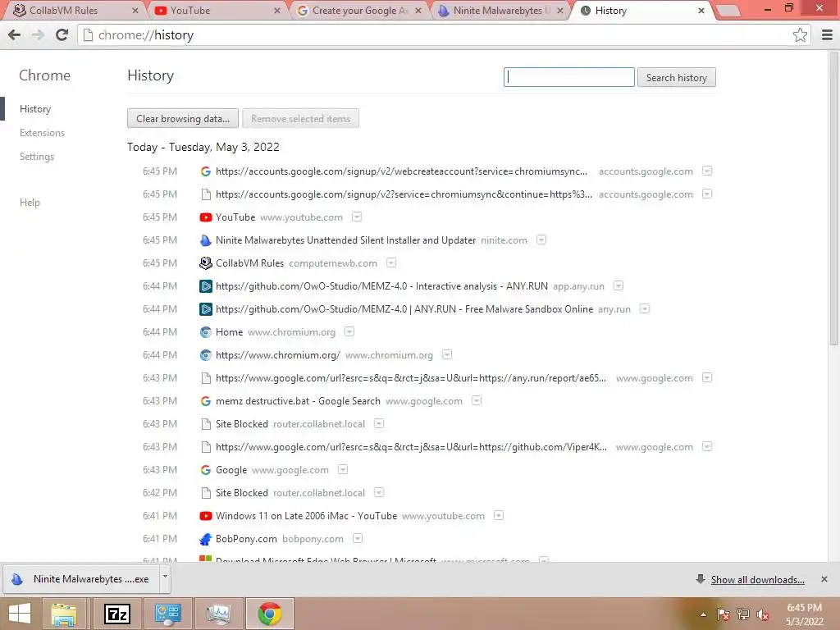
Task: Click the Search history button
Action: point(677,77)
